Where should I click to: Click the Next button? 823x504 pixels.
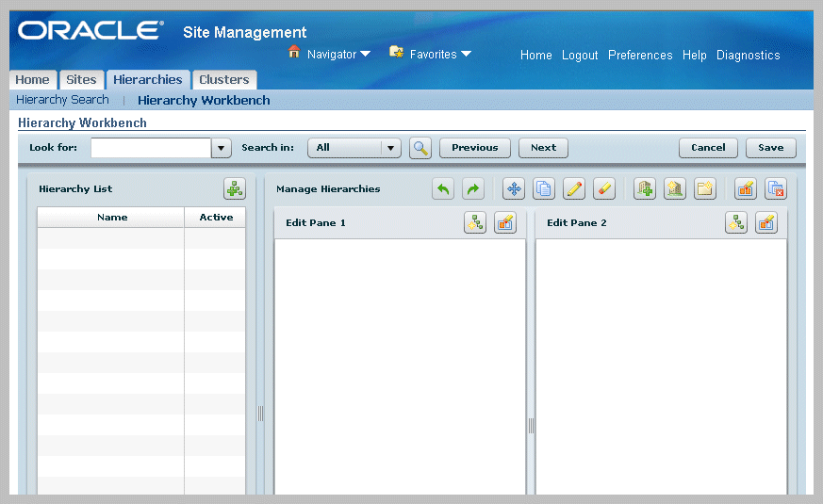click(x=543, y=148)
